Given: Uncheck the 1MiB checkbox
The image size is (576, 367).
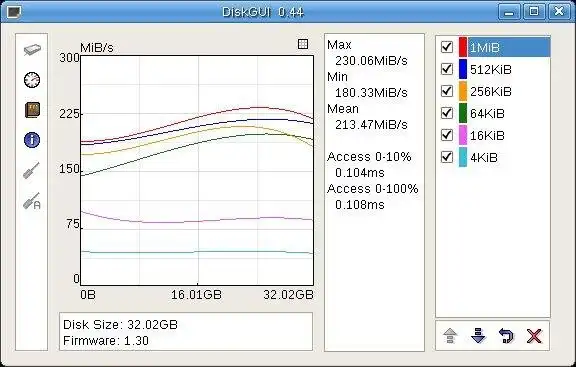Looking at the screenshot, I should pyautogui.click(x=447, y=47).
